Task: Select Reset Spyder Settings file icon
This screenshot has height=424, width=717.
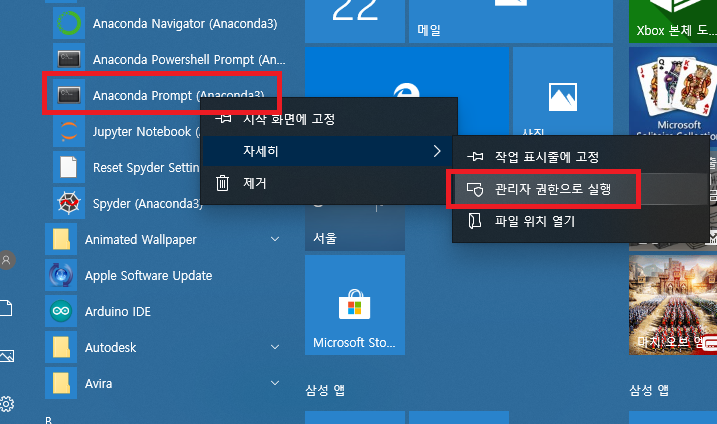Action: pos(69,167)
